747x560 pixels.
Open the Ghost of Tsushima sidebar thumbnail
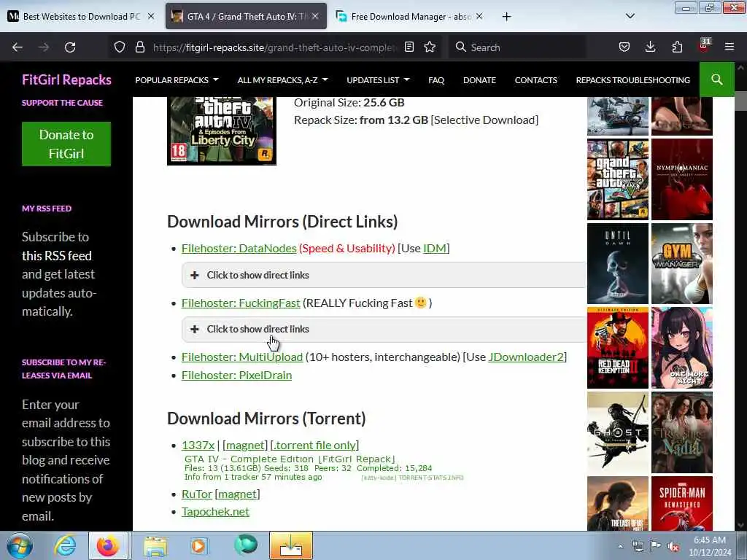click(x=617, y=432)
